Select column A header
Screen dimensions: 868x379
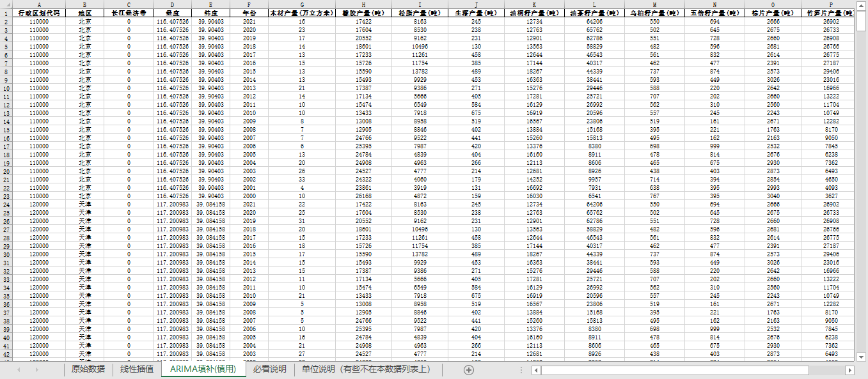(38, 4)
